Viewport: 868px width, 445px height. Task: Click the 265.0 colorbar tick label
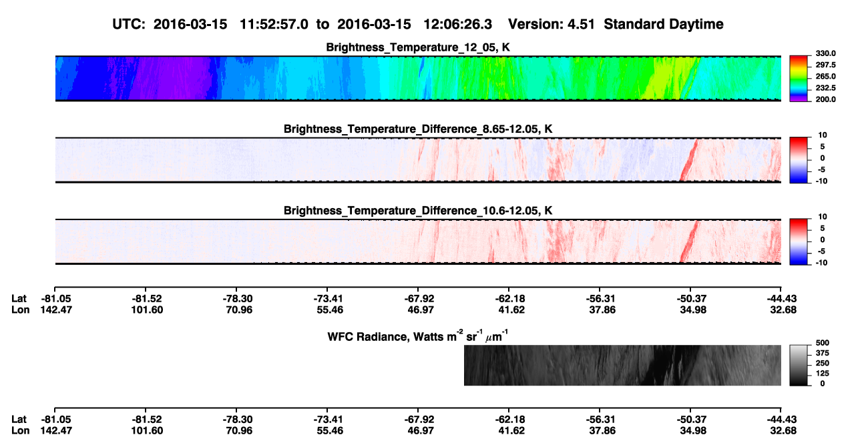coord(825,76)
